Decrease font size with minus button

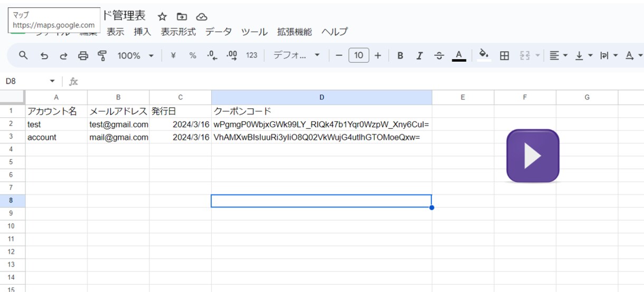(x=339, y=55)
